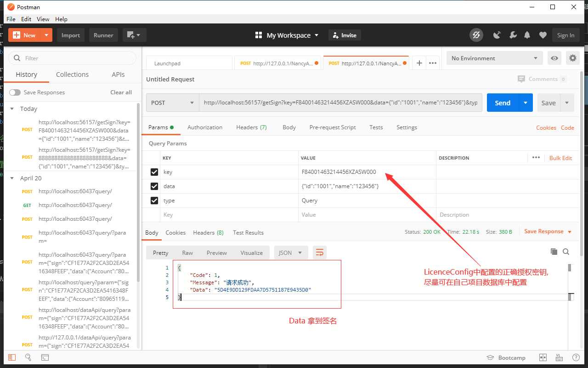Open keyboard shortcuts icon in status bar
Image resolution: width=588 pixels, height=368 pixels.
click(x=559, y=357)
